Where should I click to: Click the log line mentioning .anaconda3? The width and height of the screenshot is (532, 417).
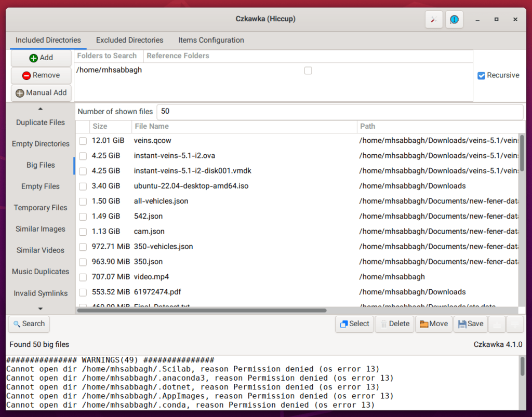[200, 378]
